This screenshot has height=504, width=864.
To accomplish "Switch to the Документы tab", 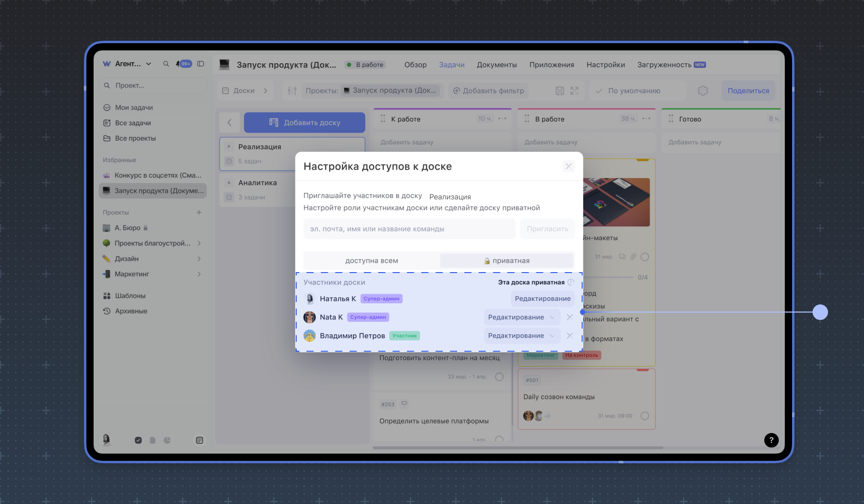I will tap(496, 65).
